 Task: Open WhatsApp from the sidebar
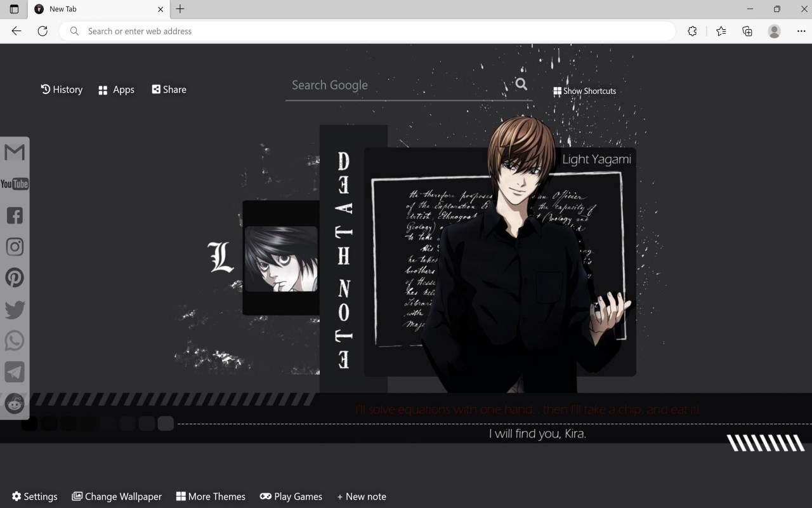pos(15,340)
